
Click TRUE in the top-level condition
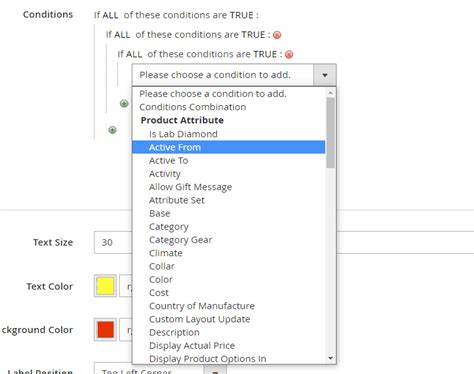coord(242,15)
